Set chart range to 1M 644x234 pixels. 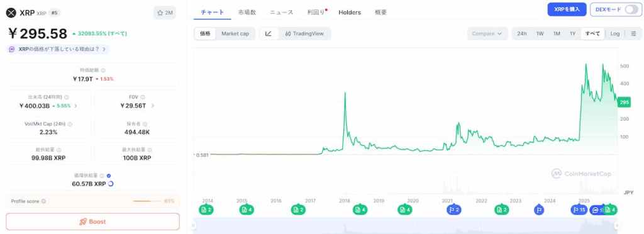tap(557, 34)
